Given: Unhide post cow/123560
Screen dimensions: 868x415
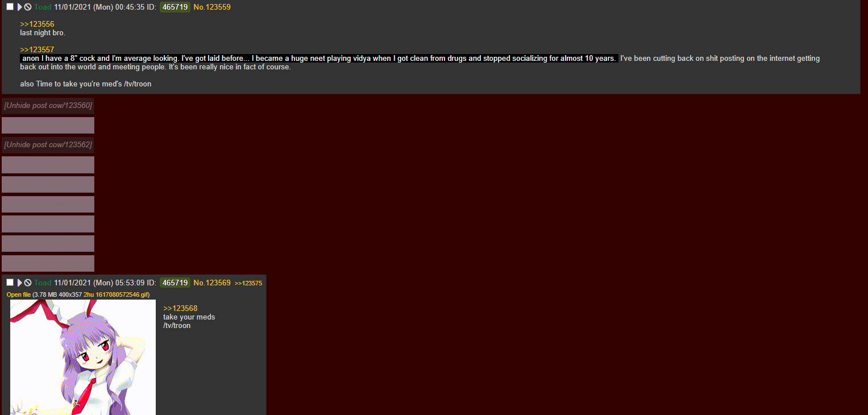Looking at the screenshot, I should point(48,105).
